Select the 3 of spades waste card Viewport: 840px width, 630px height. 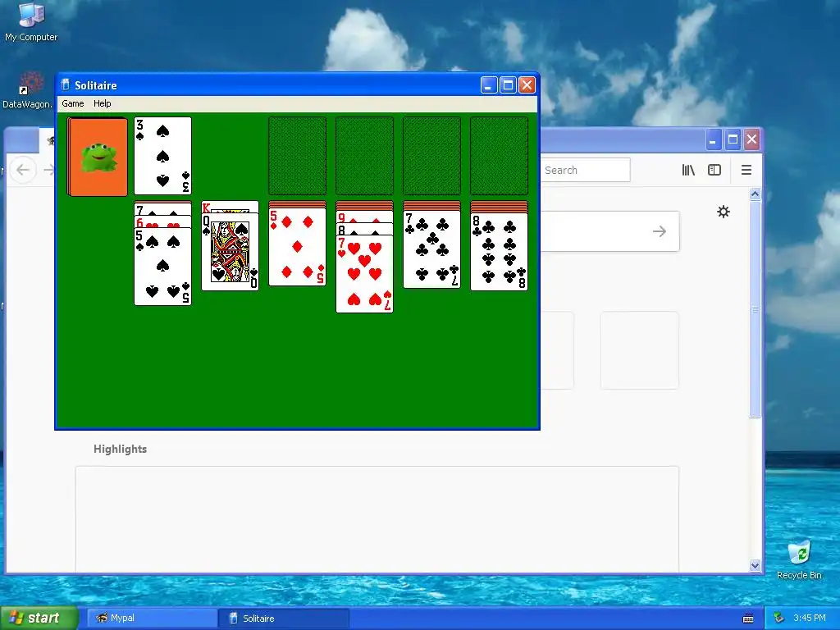163,156
